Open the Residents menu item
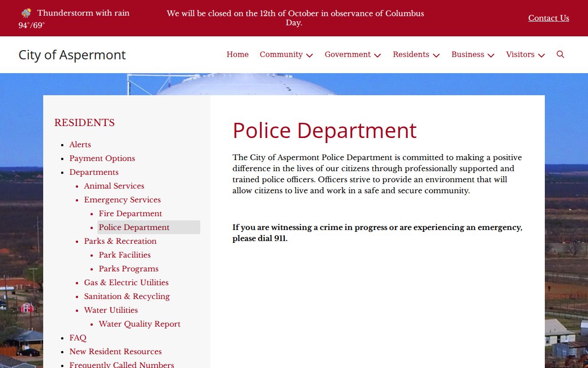 (x=411, y=54)
